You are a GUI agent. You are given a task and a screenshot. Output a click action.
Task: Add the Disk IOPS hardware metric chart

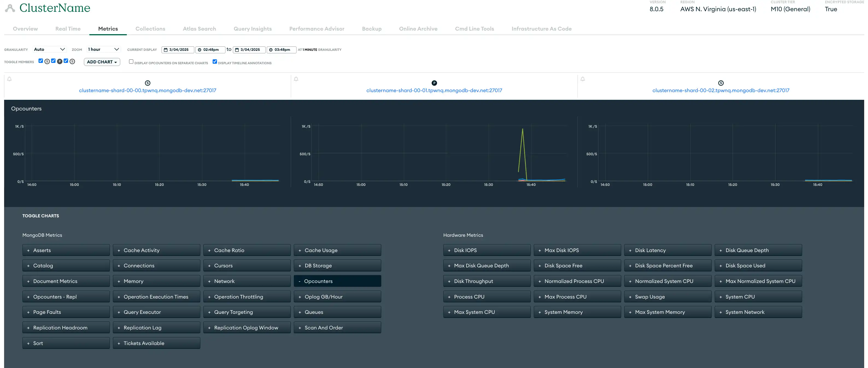(x=486, y=250)
